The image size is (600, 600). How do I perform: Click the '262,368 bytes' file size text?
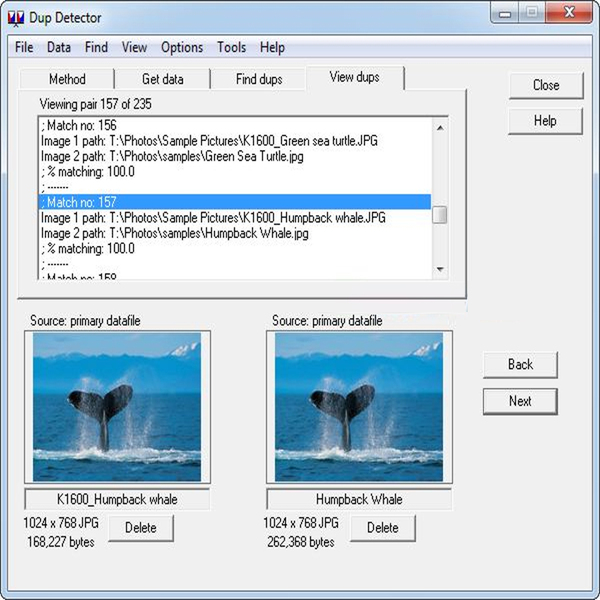301,542
